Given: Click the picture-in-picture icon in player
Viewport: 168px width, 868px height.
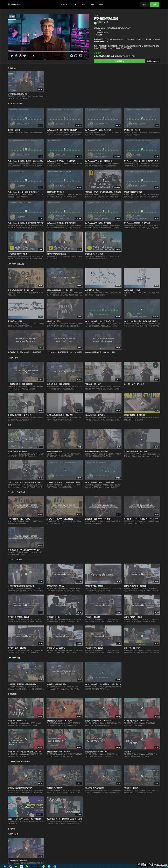Looking at the screenshot, I should [76, 56].
